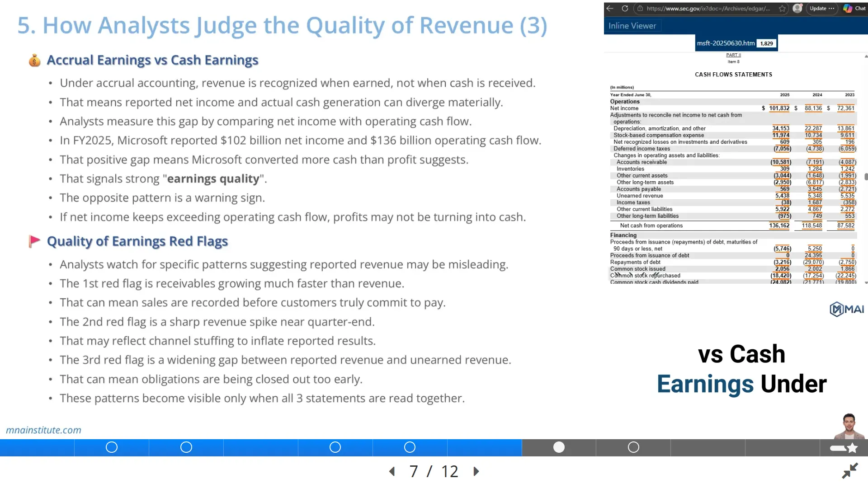Click the document scrollbar up arrow
Screen dimensions: 868x488
click(x=866, y=56)
